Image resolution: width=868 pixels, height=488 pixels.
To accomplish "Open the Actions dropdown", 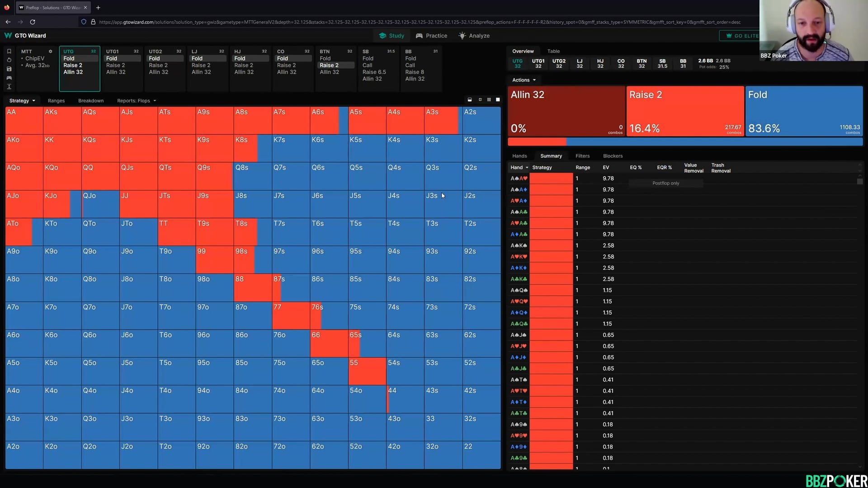I will coord(524,80).
